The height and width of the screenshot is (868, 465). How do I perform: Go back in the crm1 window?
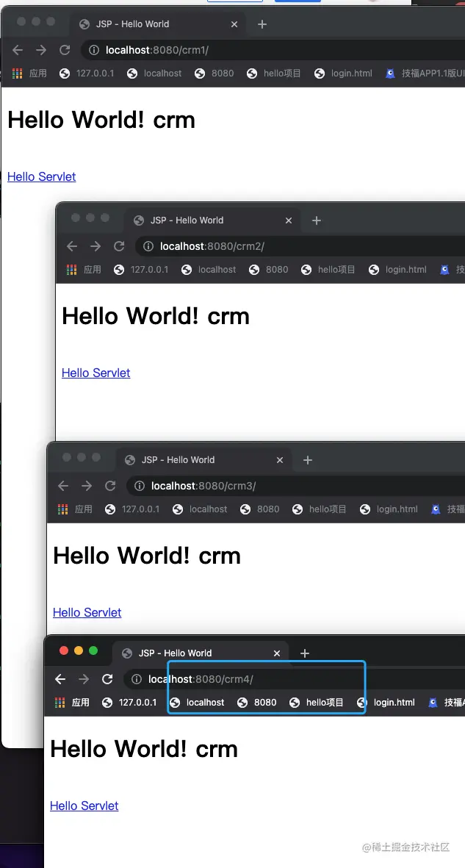pos(18,51)
